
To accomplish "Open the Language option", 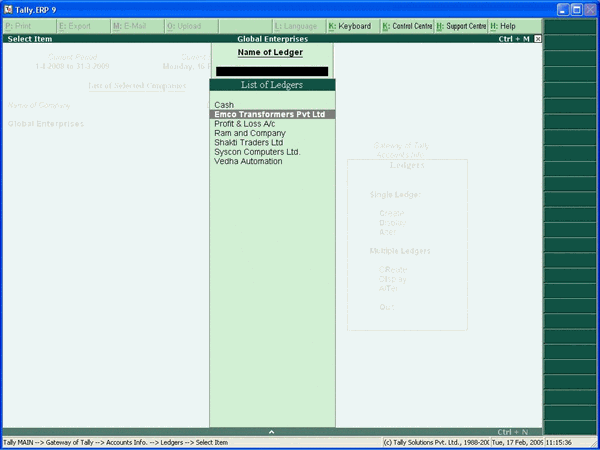I will (x=300, y=26).
